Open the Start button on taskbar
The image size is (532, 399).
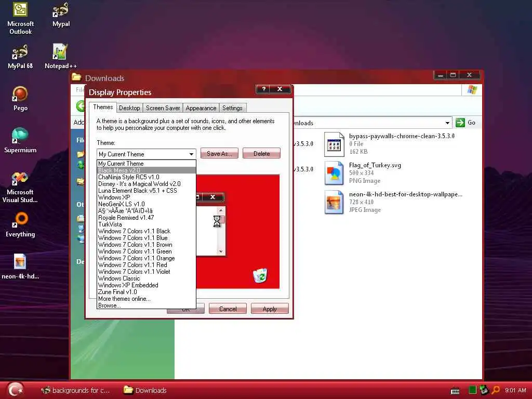(x=15, y=390)
